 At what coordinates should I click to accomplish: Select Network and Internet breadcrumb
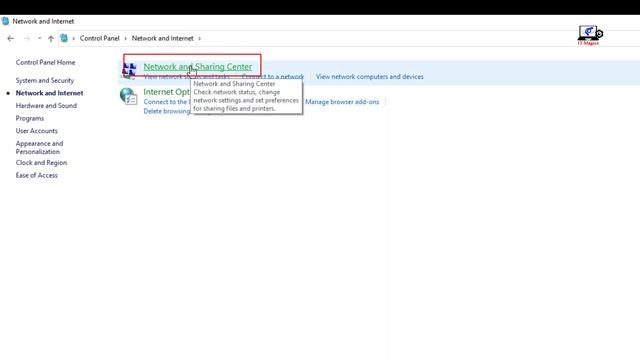[x=162, y=38]
